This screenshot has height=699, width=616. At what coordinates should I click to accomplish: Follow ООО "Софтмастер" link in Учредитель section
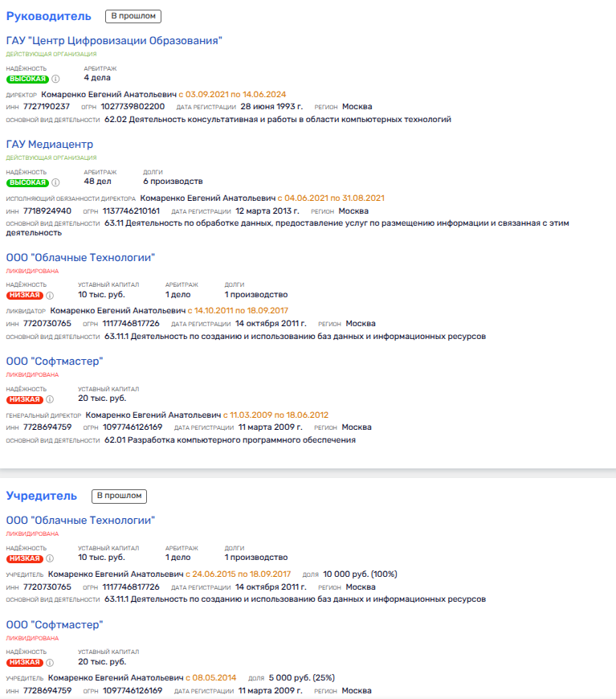click(x=55, y=624)
